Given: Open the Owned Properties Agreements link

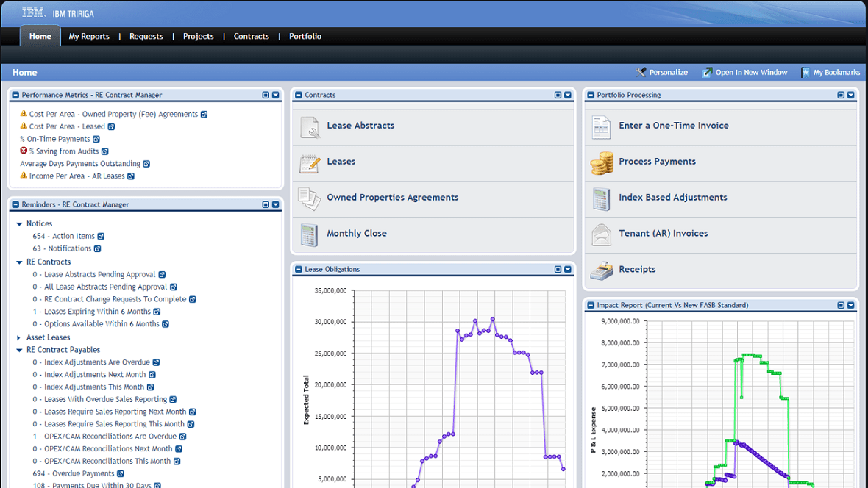Looking at the screenshot, I should pyautogui.click(x=393, y=198).
